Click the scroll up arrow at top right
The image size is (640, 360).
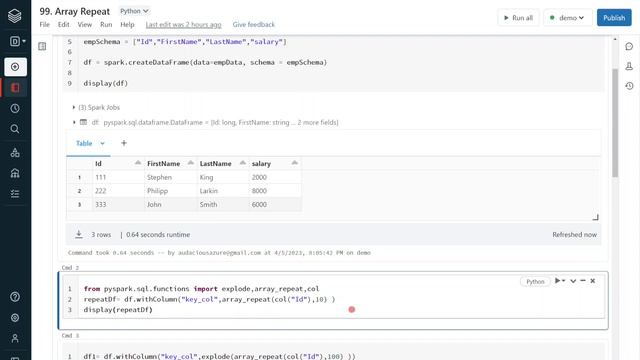click(615, 39)
